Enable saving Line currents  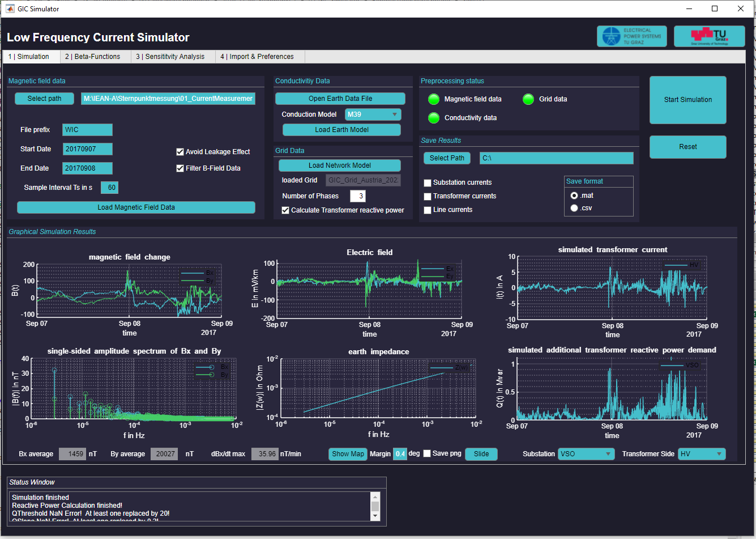point(428,210)
